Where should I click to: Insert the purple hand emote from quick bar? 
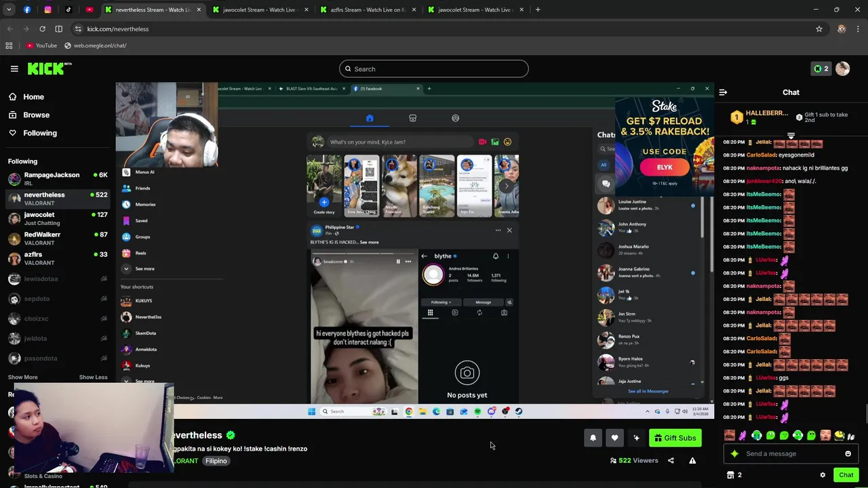point(743,436)
